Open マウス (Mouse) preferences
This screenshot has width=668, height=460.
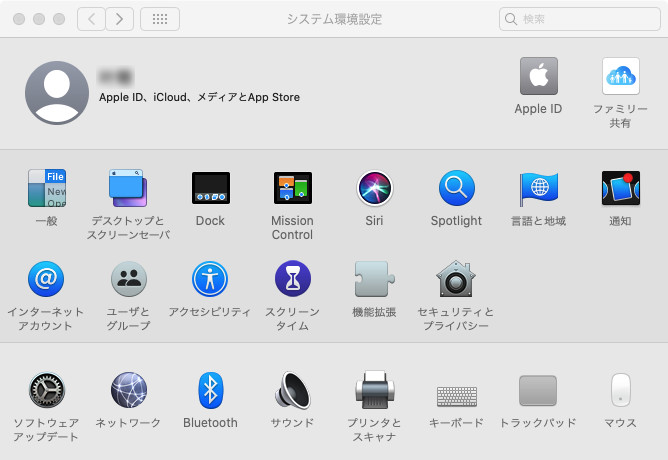tap(621, 390)
